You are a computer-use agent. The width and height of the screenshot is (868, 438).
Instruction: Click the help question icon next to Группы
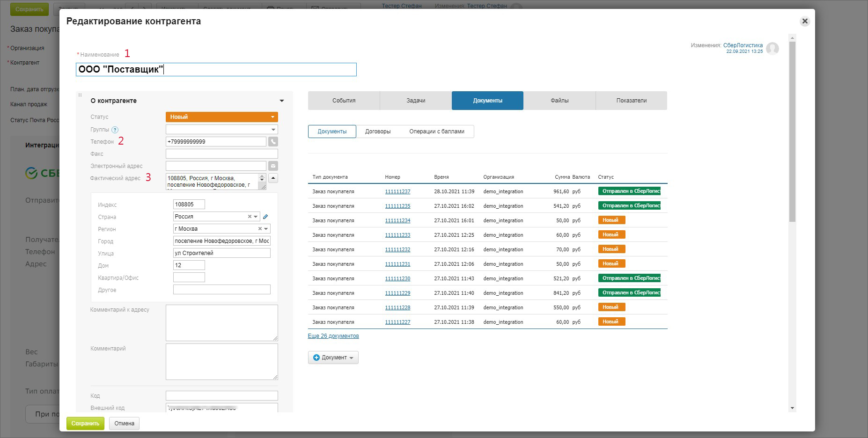pos(115,130)
